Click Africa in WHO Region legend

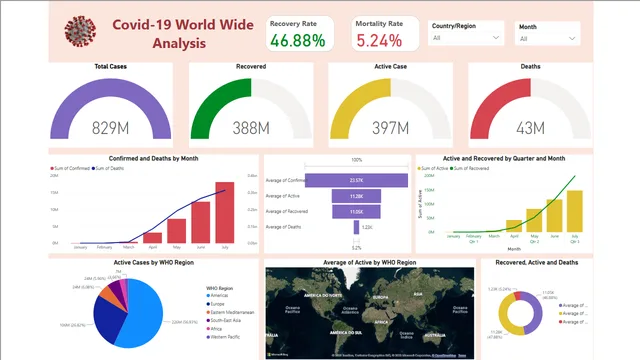click(214, 329)
